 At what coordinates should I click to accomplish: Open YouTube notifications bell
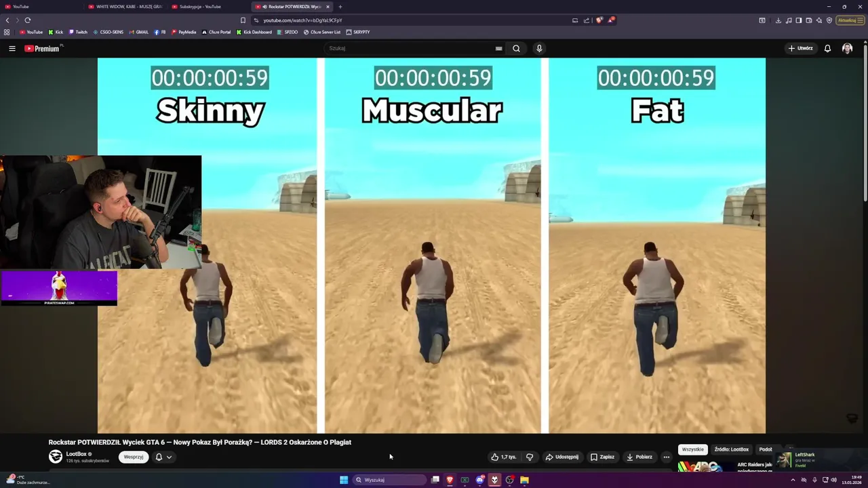coord(827,48)
